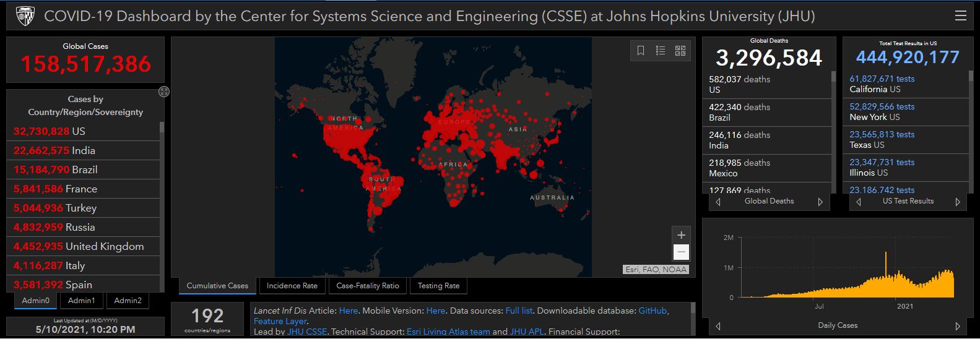
Task: Select the Admin1 tab
Action: point(82,301)
